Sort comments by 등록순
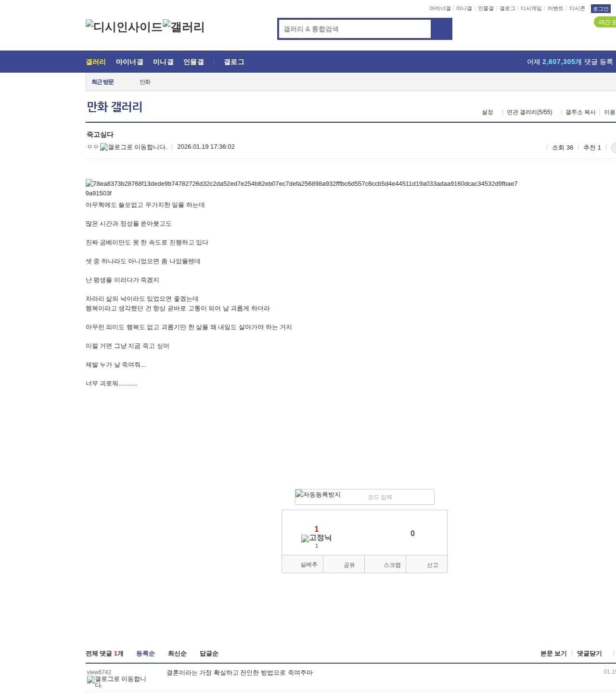 (145, 654)
